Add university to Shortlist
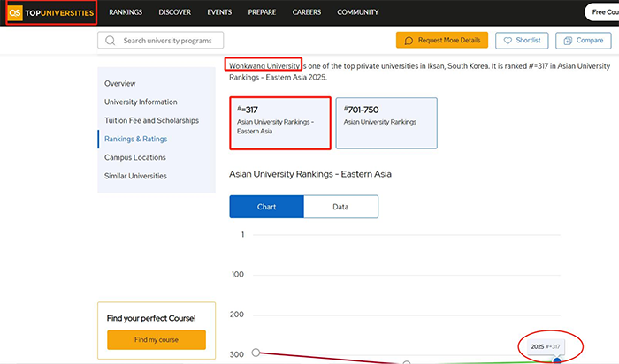 pyautogui.click(x=522, y=41)
